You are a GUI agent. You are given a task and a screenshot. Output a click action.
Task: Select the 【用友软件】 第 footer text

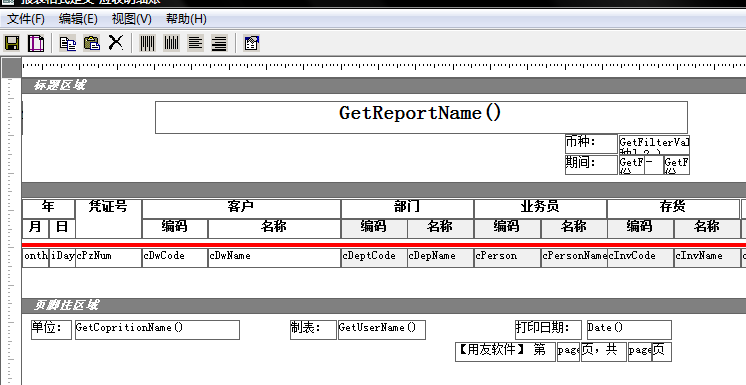pyautogui.click(x=505, y=352)
